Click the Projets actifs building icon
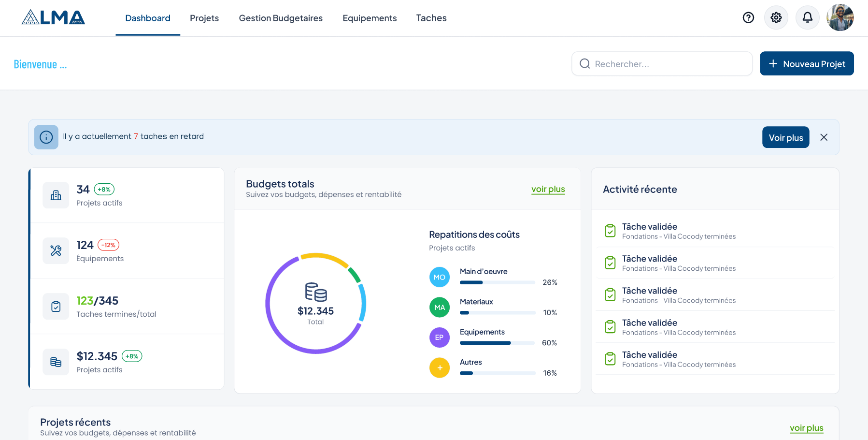Screen dimensions: 868x440 pos(56,195)
